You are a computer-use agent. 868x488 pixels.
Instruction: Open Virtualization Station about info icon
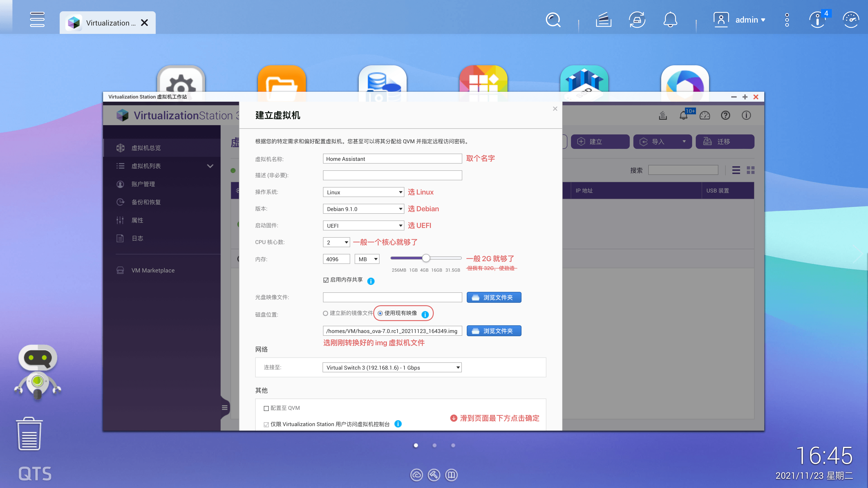click(x=746, y=115)
